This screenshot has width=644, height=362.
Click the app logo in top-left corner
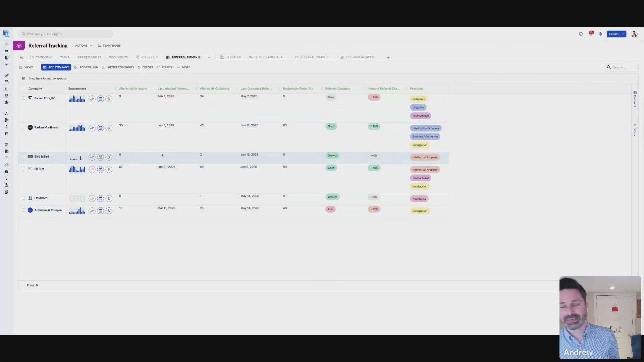pos(6,34)
